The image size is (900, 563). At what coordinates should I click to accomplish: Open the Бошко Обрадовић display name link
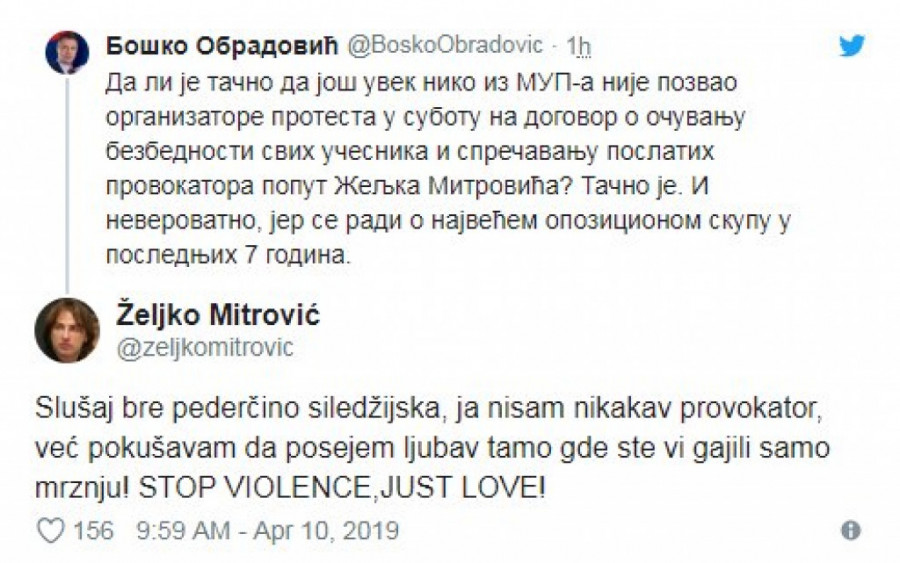pos(221,45)
